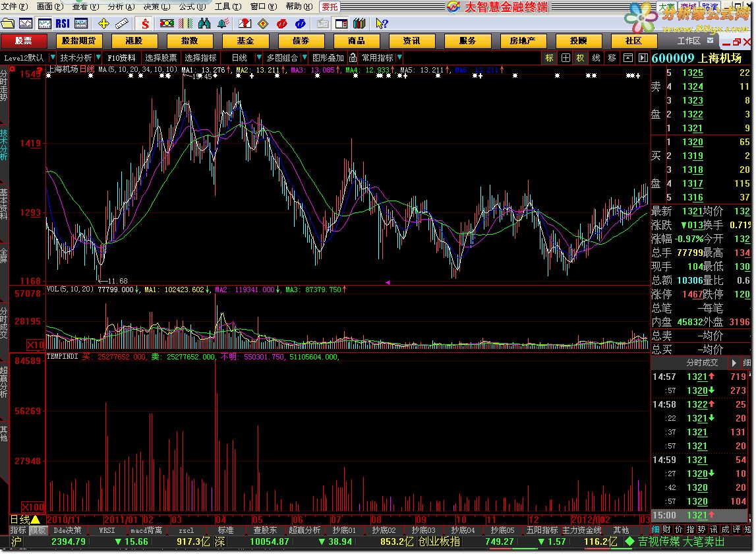Click the 港股 category button
The width and height of the screenshot is (756, 554).
134,40
